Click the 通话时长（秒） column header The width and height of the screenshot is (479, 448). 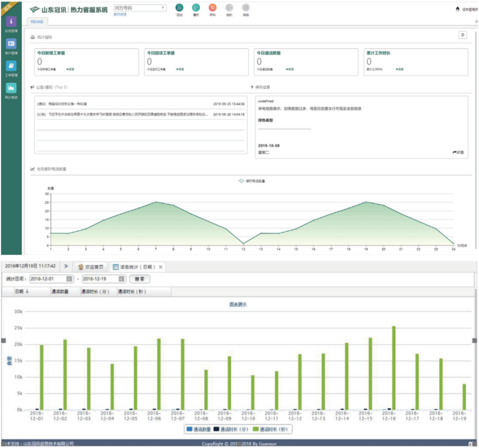click(x=144, y=292)
